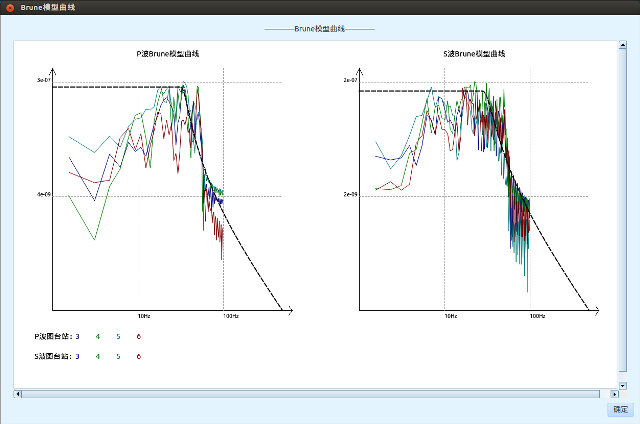Image resolution: width=640 pixels, height=424 pixels.
Task: Select station 3 in S波图台站 legend
Action: tap(77, 356)
